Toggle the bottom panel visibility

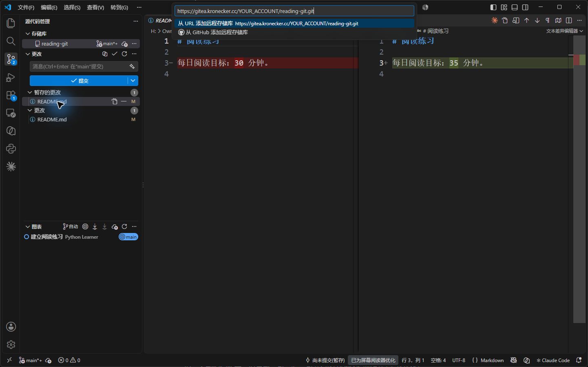pos(515,7)
